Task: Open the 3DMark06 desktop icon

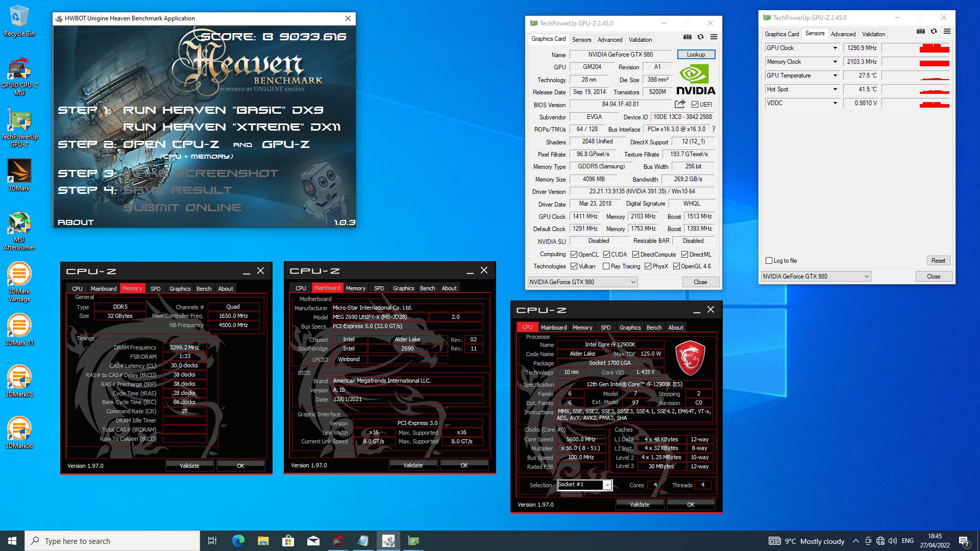Action: click(19, 433)
